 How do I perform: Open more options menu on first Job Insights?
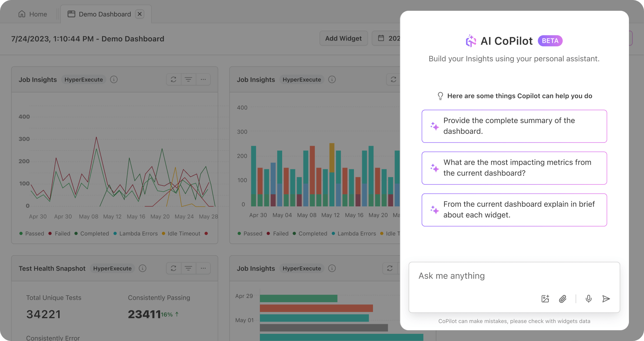(x=203, y=79)
